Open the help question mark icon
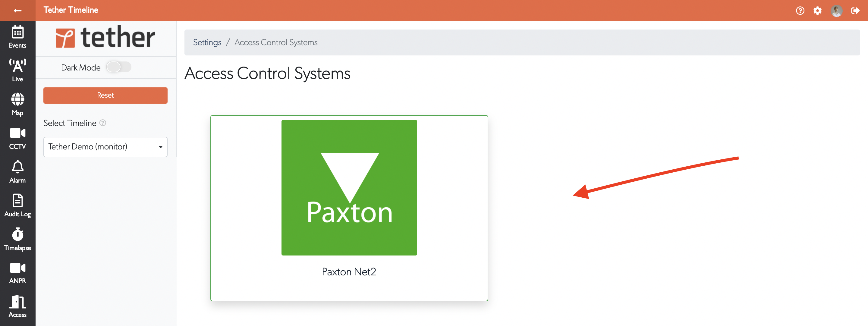Viewport: 868px width, 326px height. (x=800, y=11)
